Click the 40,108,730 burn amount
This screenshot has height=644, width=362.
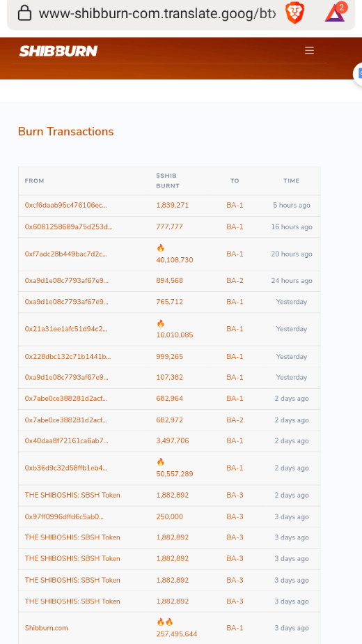[x=175, y=260]
